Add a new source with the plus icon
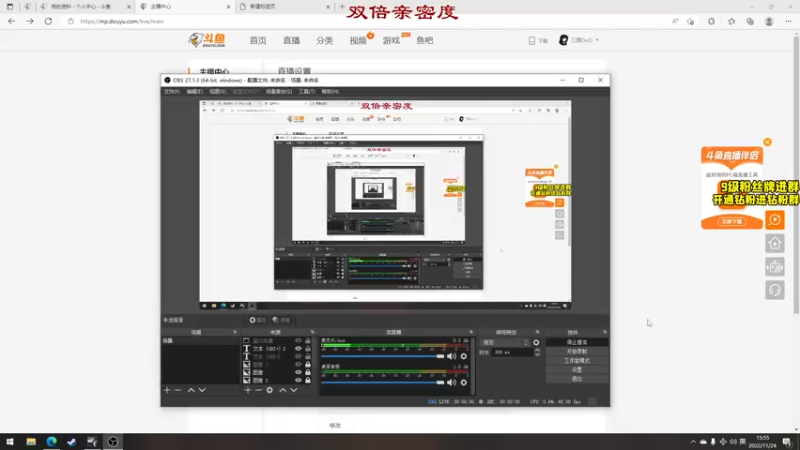Image resolution: width=800 pixels, height=450 pixels. click(x=247, y=390)
